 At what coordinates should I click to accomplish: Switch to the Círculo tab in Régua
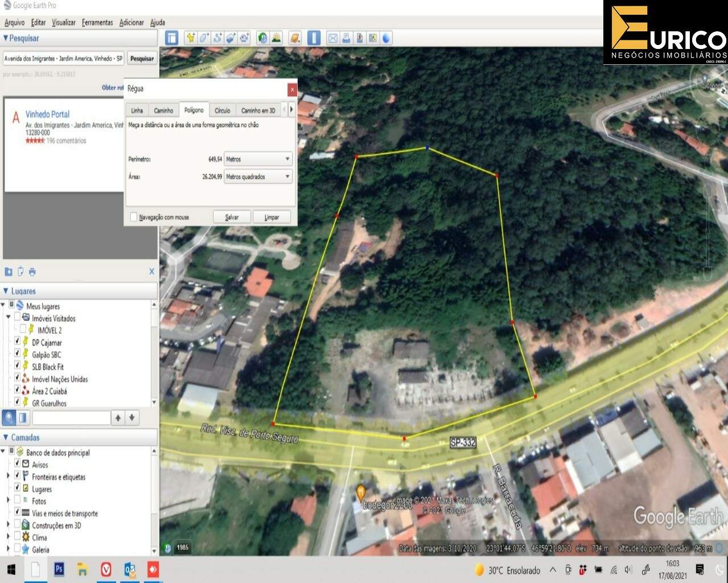tap(222, 110)
